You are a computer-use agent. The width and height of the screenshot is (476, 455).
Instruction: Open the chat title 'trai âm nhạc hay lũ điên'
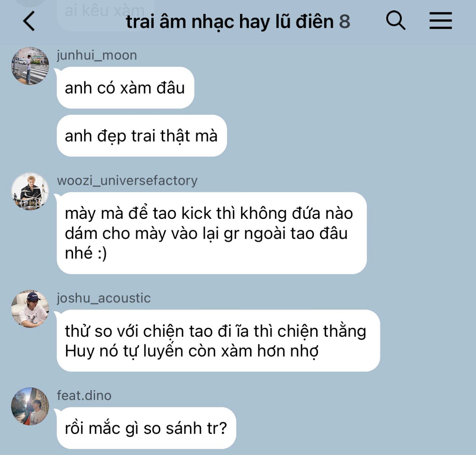(230, 21)
